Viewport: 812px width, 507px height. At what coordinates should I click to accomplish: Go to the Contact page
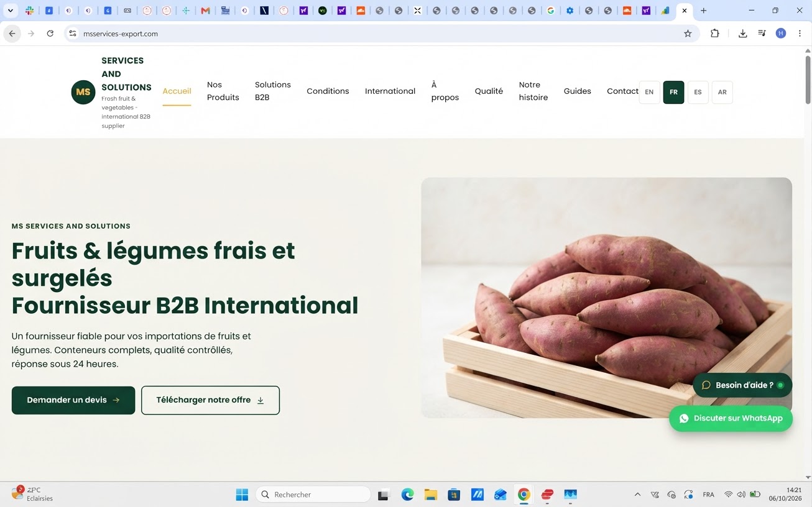click(x=622, y=91)
